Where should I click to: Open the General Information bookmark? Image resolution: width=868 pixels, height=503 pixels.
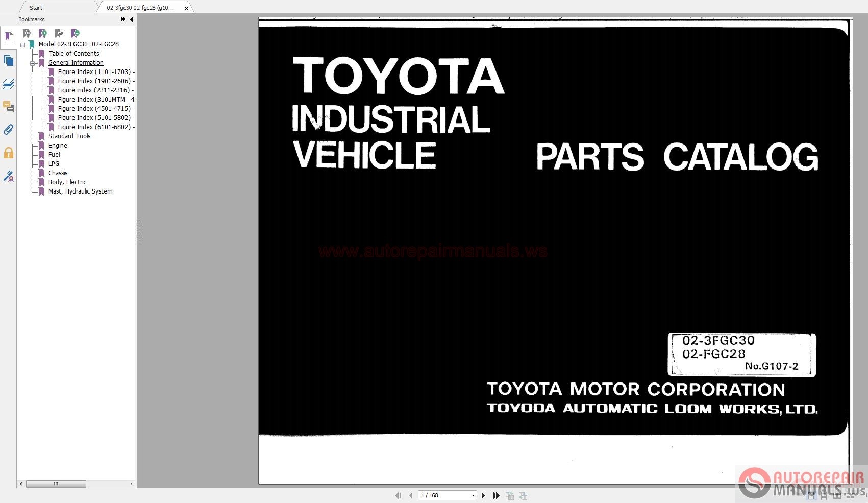[76, 63]
